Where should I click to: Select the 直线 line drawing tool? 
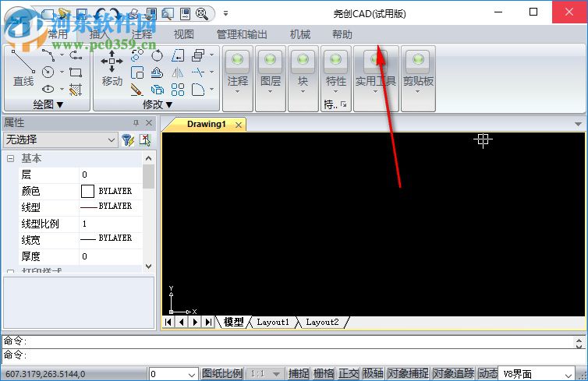(23, 68)
